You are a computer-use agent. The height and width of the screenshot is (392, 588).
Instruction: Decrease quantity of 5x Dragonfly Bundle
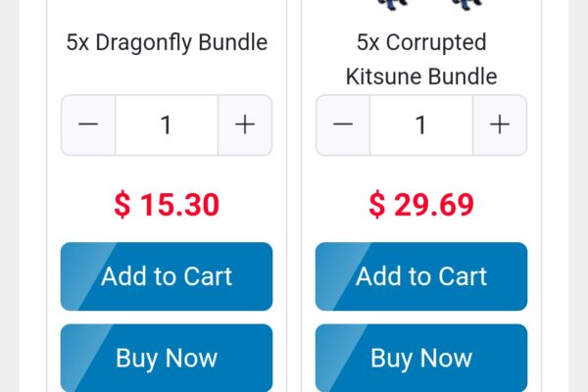(88, 124)
